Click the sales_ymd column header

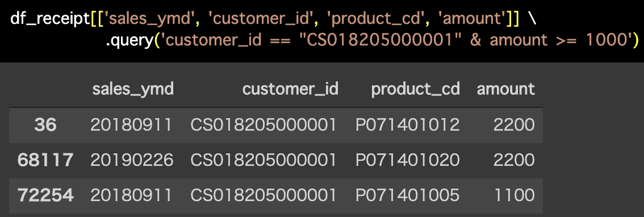[x=133, y=89]
